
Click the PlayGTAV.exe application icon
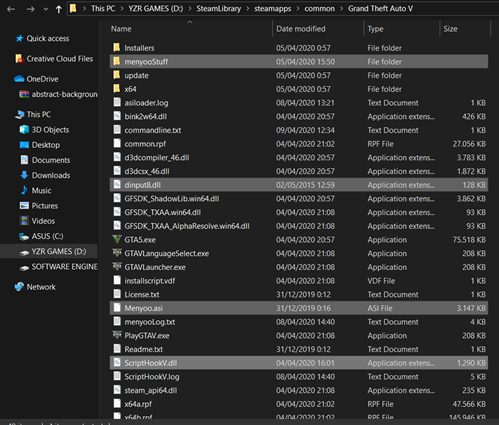[117, 335]
